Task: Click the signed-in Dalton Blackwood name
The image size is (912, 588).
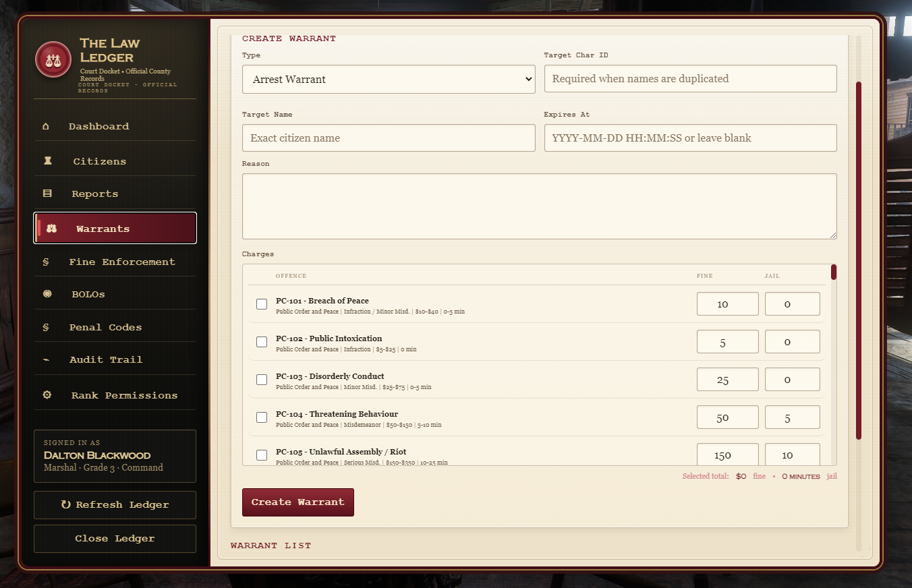Action: click(97, 455)
